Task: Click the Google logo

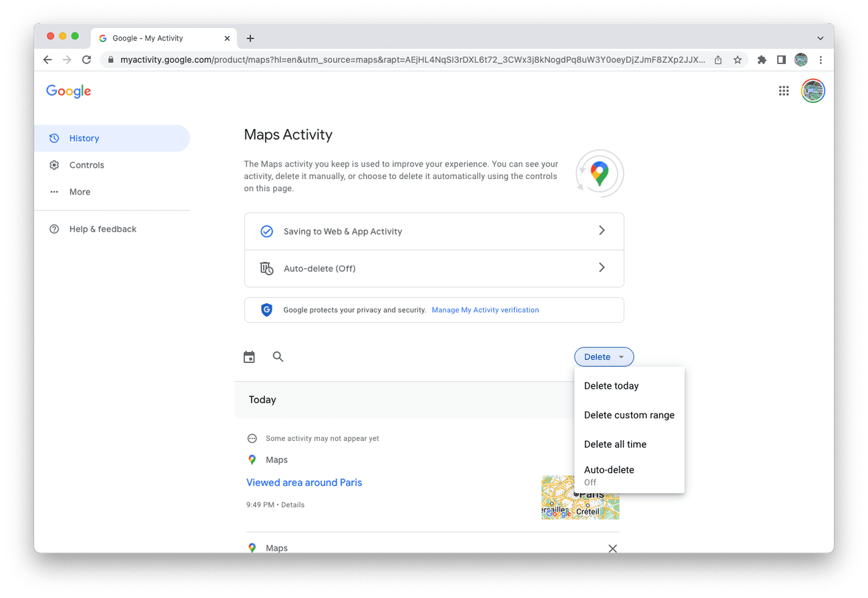Action: pos(69,92)
